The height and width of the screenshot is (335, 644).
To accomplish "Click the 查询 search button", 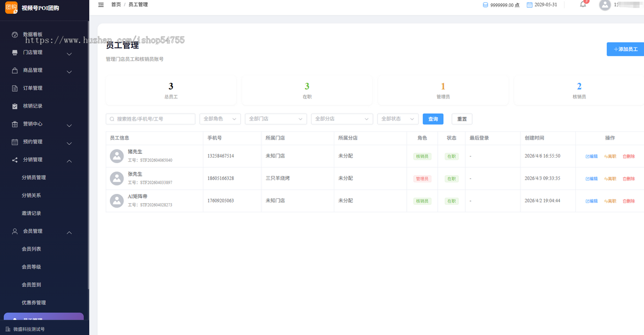I will click(x=433, y=119).
